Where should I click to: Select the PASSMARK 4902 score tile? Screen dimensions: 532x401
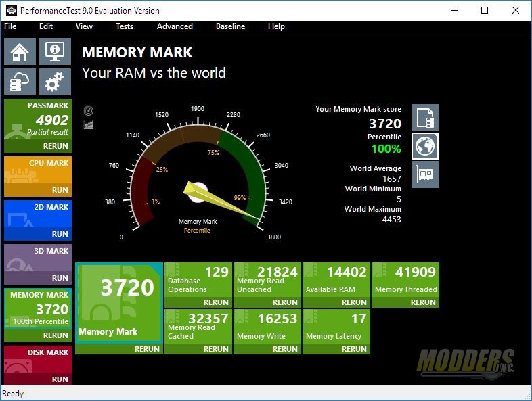[x=38, y=119]
